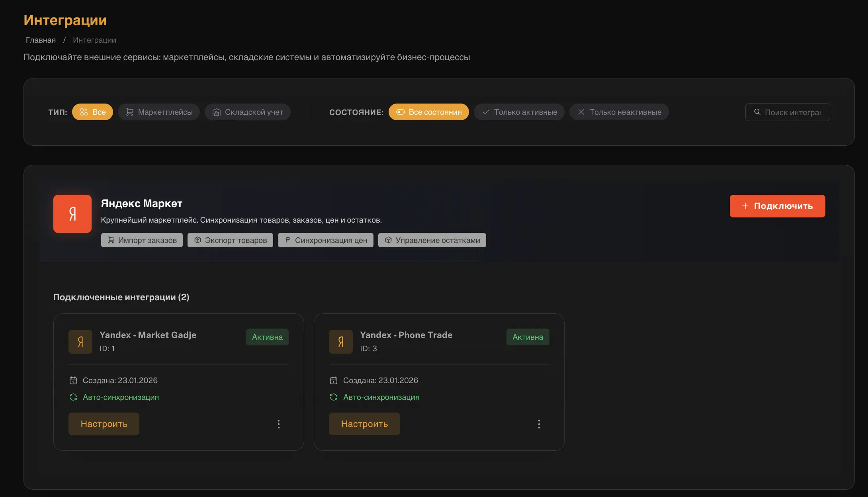Click Настроить for Yandex - Phone Trade

[x=364, y=424]
